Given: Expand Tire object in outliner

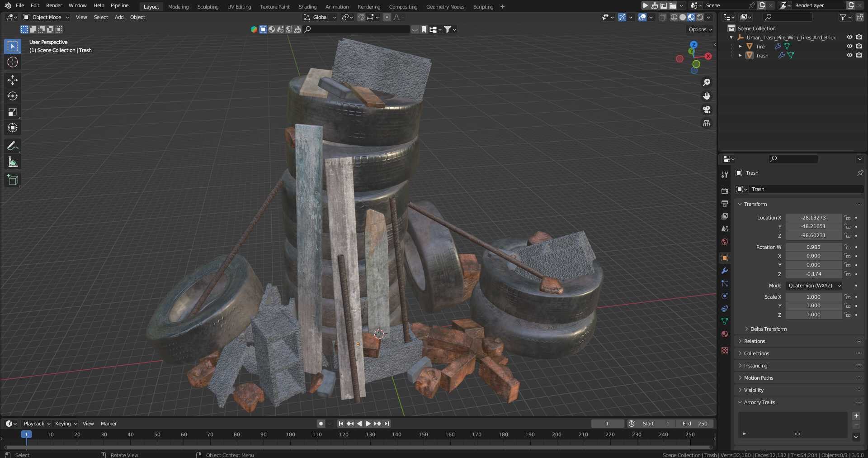Looking at the screenshot, I should point(741,46).
